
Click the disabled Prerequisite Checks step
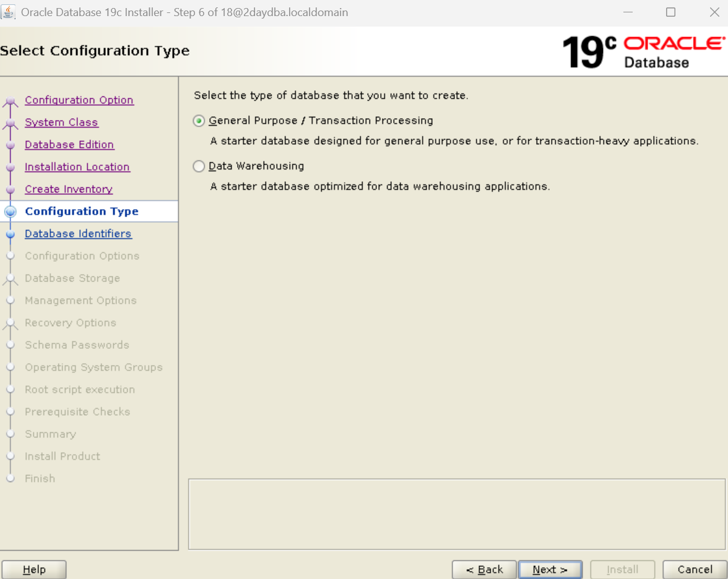tap(77, 411)
